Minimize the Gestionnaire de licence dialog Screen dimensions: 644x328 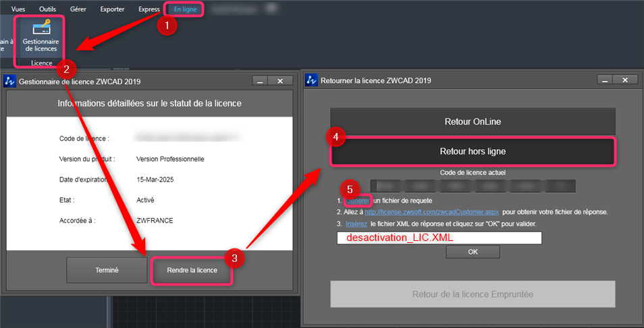tap(260, 81)
